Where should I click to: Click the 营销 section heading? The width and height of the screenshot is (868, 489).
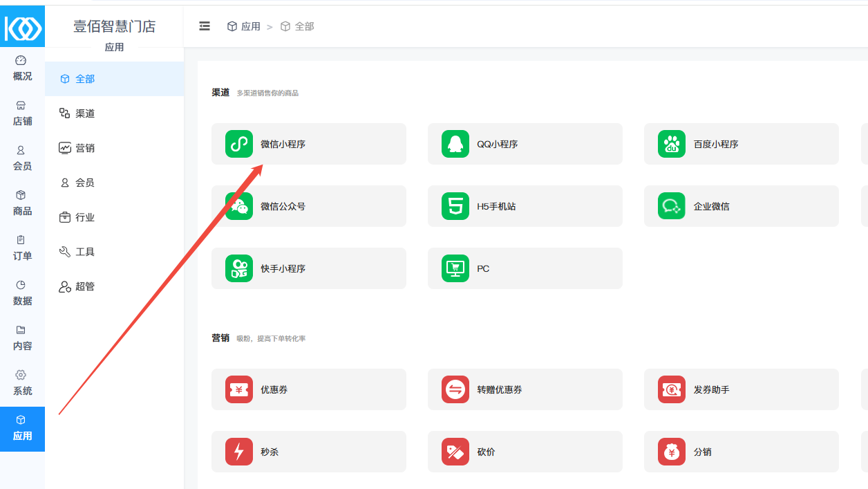[220, 338]
